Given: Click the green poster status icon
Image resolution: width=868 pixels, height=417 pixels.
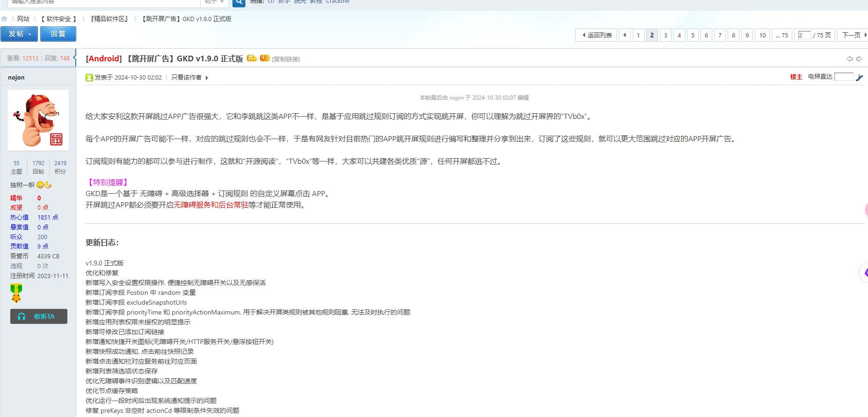Looking at the screenshot, I should click(89, 78).
